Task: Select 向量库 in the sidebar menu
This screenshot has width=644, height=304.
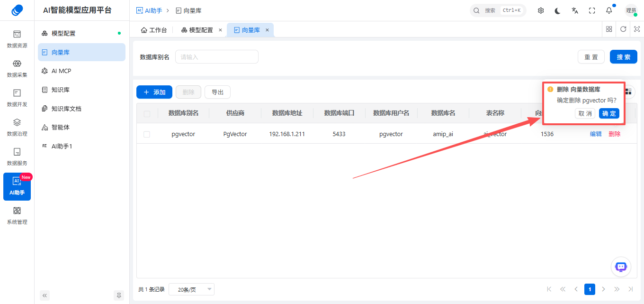Action: point(81,52)
